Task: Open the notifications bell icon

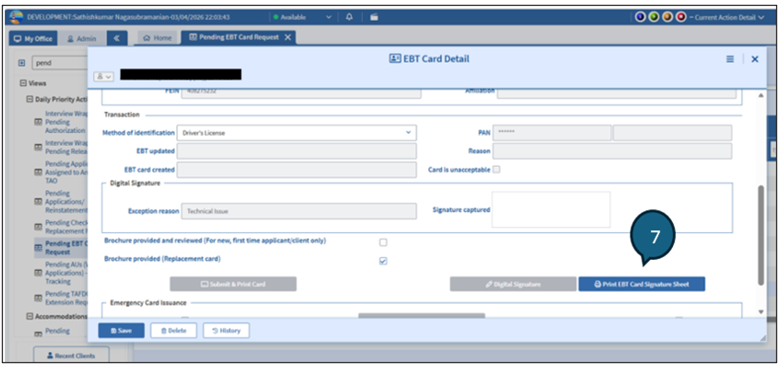Action: pos(349,17)
